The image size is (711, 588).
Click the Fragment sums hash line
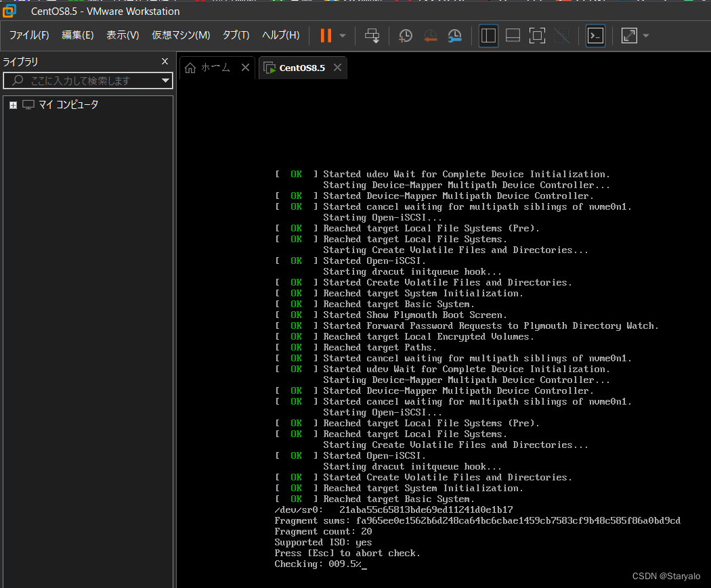pos(477,520)
